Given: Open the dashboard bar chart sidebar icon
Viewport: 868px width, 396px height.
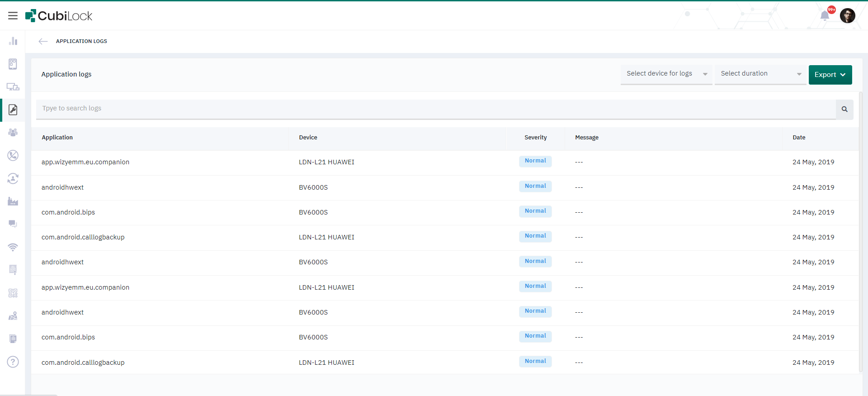Looking at the screenshot, I should (13, 41).
